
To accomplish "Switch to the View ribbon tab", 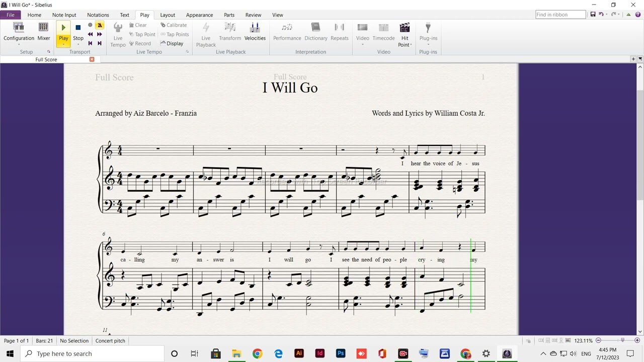I will point(278,15).
